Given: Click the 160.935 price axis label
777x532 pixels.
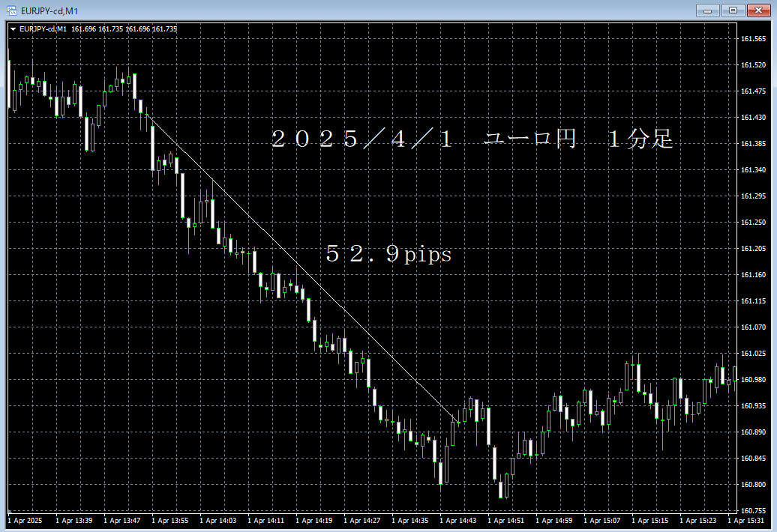Looking at the screenshot, I should (753, 406).
